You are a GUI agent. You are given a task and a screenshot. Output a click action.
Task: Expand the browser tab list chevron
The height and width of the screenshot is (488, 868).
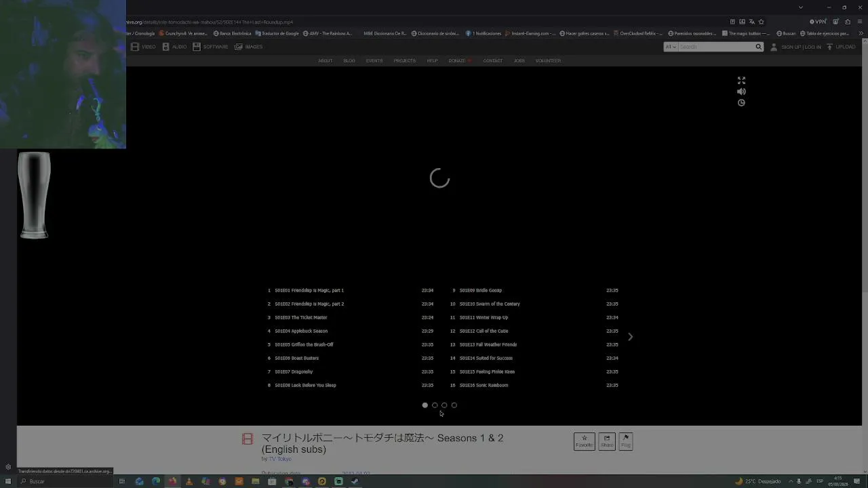[801, 7]
